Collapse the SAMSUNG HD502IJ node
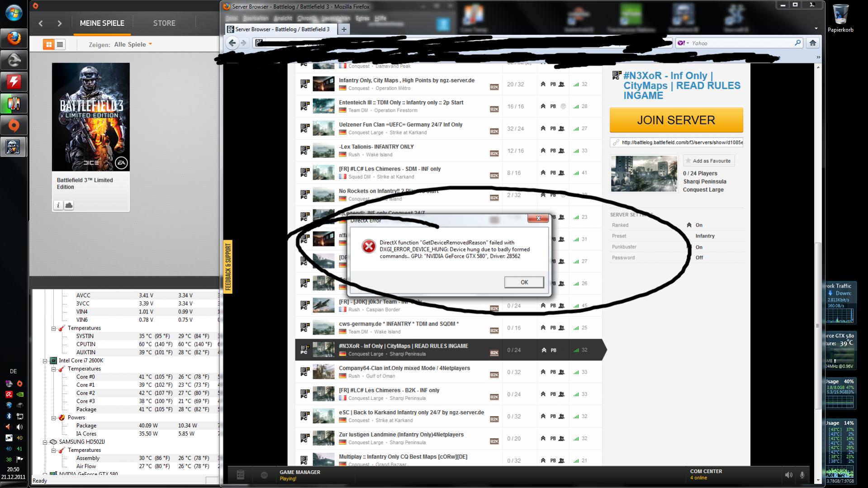This screenshot has height=488, width=868. [x=45, y=442]
